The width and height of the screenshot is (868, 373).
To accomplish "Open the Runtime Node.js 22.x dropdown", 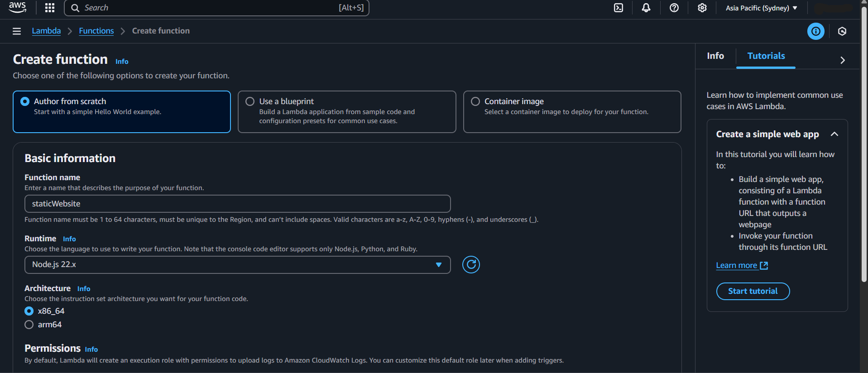I will coord(238,265).
